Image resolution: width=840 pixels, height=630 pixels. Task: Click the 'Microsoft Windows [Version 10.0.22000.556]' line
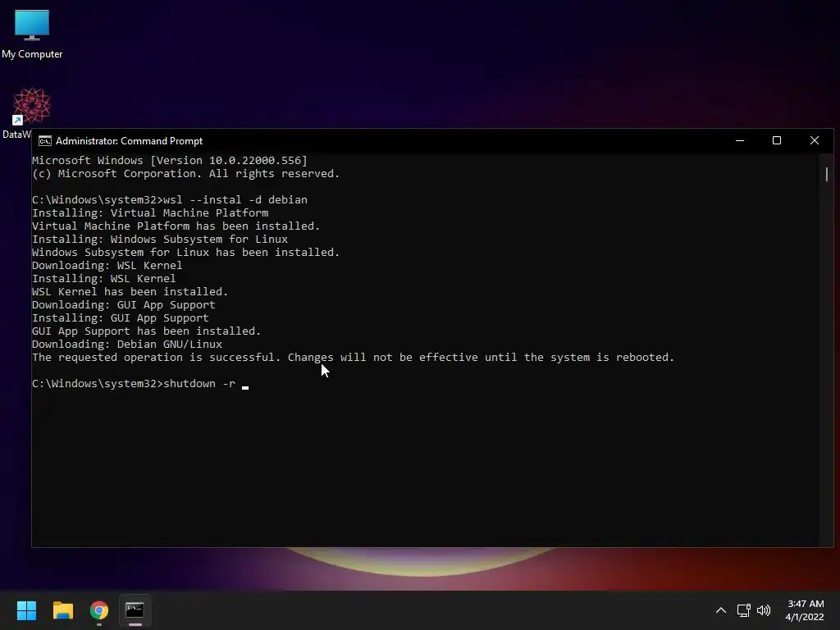coord(170,160)
